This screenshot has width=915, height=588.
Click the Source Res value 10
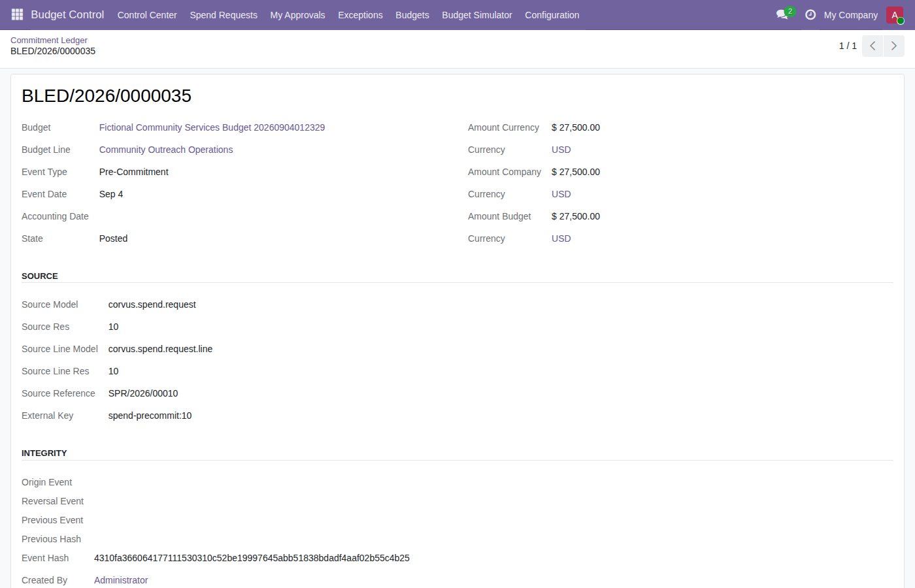[114, 327]
